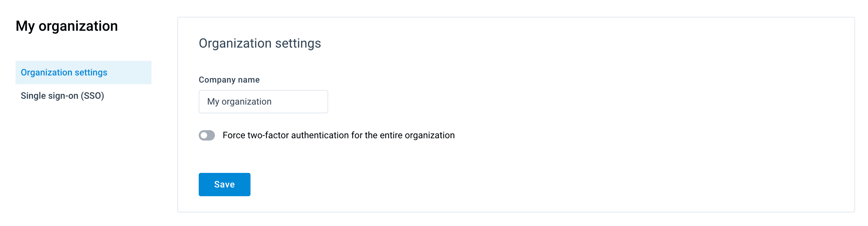The height and width of the screenshot is (226, 868).
Task: Switch on the two-factor enforcement switch
Action: [x=206, y=135]
